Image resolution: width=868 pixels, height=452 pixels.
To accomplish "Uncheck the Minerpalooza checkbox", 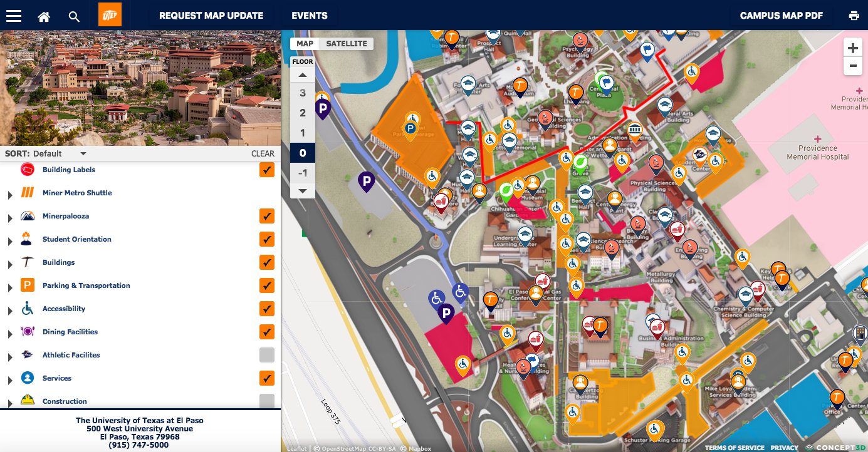I will click(x=267, y=216).
